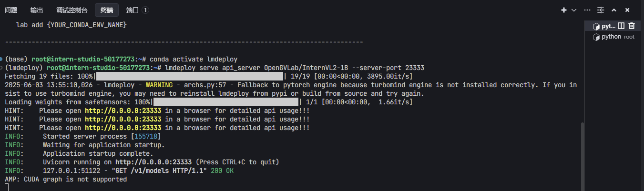Click the terminal vertical scrollbar
Viewport: 644px width, 191px height.
pos(582,152)
